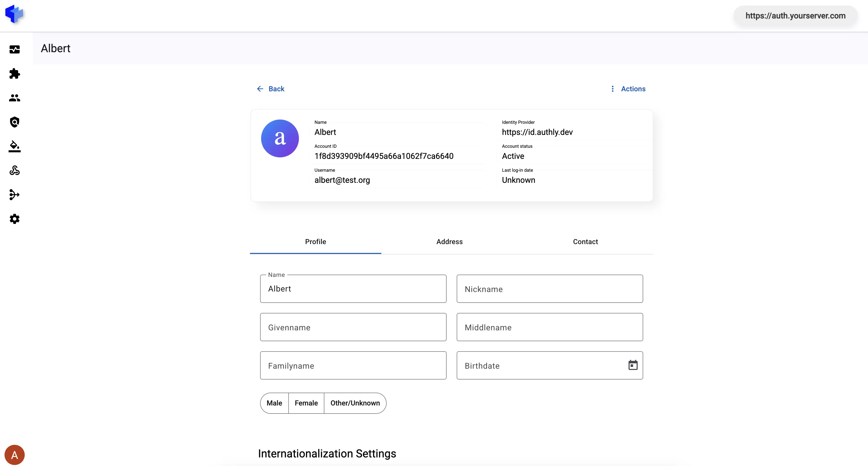Click the Unknown last log-in value

click(518, 180)
